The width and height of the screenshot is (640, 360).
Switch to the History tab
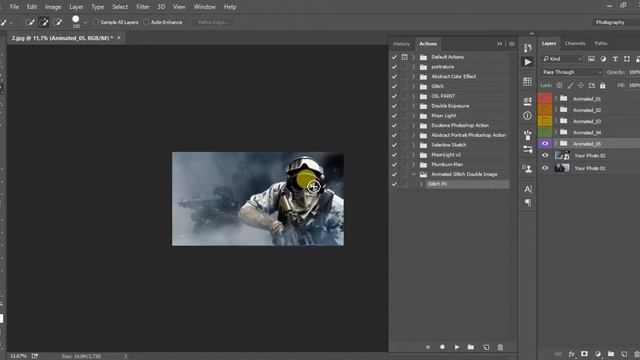click(401, 44)
